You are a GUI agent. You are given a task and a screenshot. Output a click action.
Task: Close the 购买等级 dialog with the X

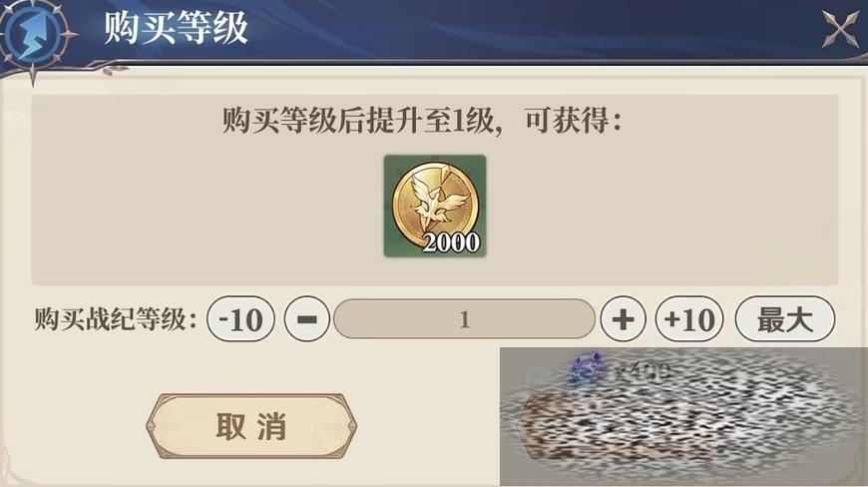(x=840, y=28)
